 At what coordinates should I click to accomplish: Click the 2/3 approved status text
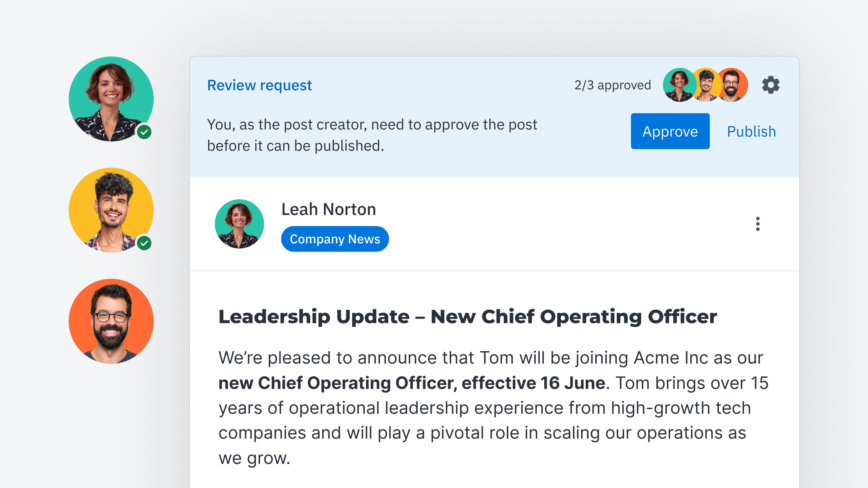pyautogui.click(x=612, y=85)
